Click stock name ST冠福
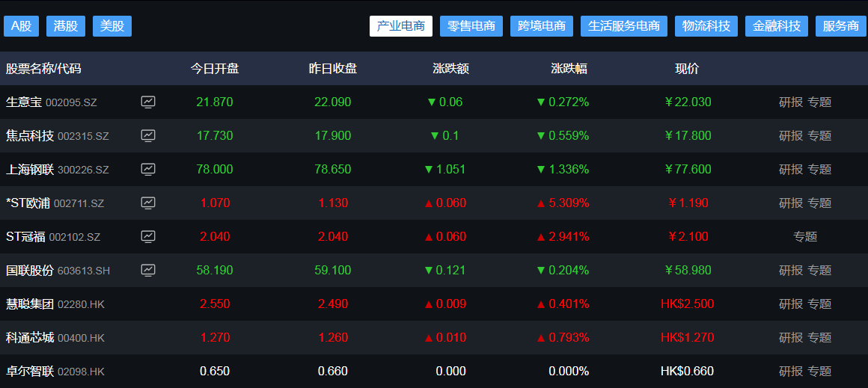The width and height of the screenshot is (868, 388). pos(25,237)
